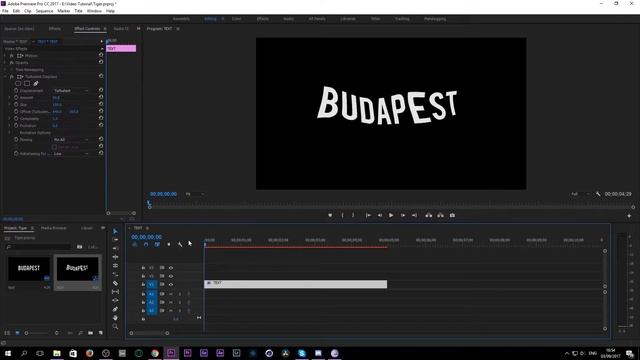640x360 pixels.
Task: Hide track V3 with its eye icon
Action: tap(171, 268)
